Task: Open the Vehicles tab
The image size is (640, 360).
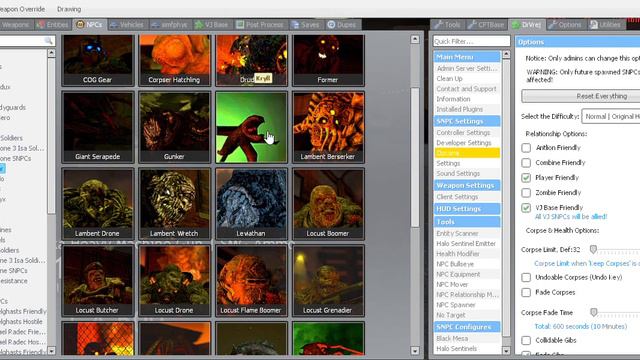Action: pos(127,24)
